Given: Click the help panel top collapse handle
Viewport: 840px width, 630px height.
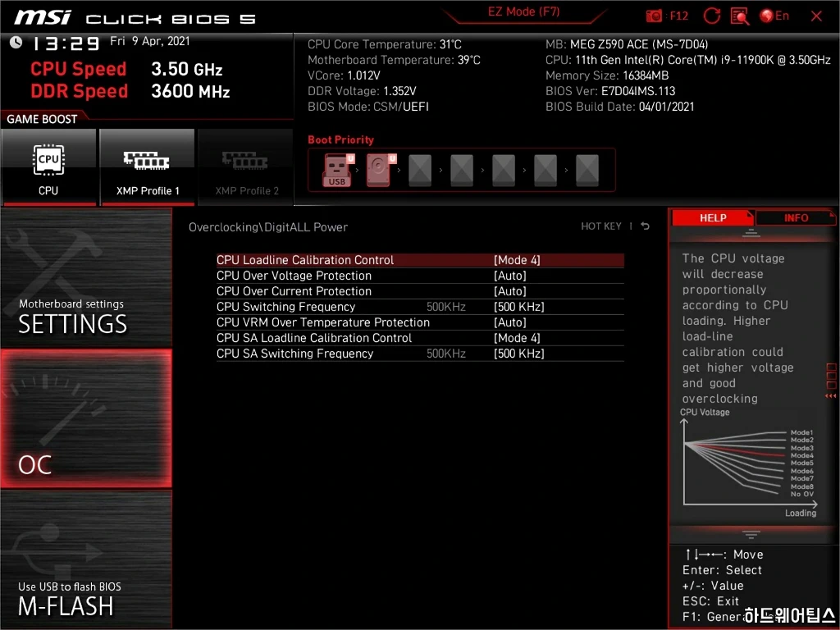Looking at the screenshot, I should point(751,233).
